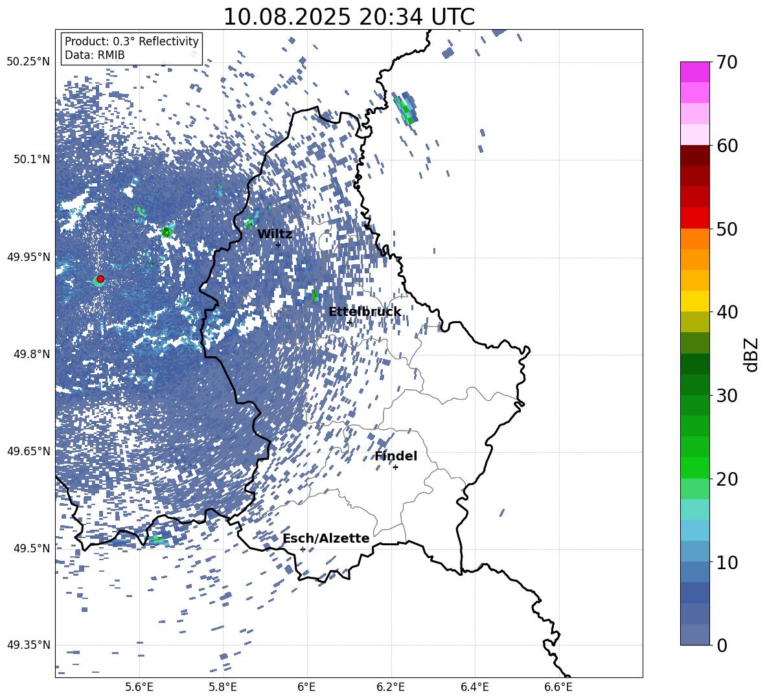The width and height of the screenshot is (767, 700).
Task: Click the 'Findel' city label
Action: tap(396, 456)
